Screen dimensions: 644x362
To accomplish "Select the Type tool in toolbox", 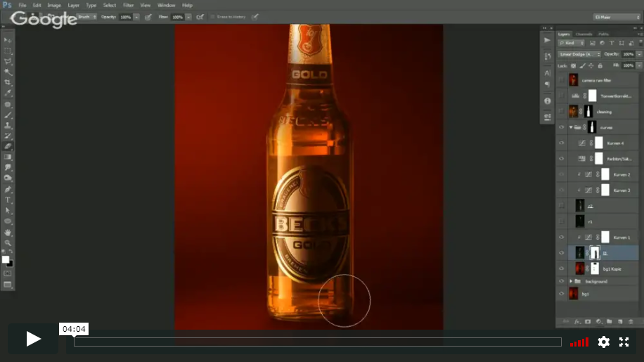I will (8, 200).
